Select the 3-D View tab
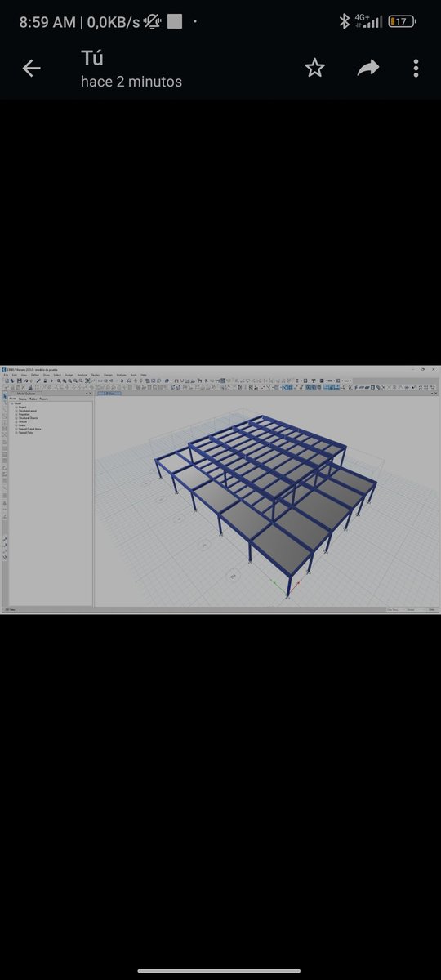The height and width of the screenshot is (980, 441). (x=109, y=394)
